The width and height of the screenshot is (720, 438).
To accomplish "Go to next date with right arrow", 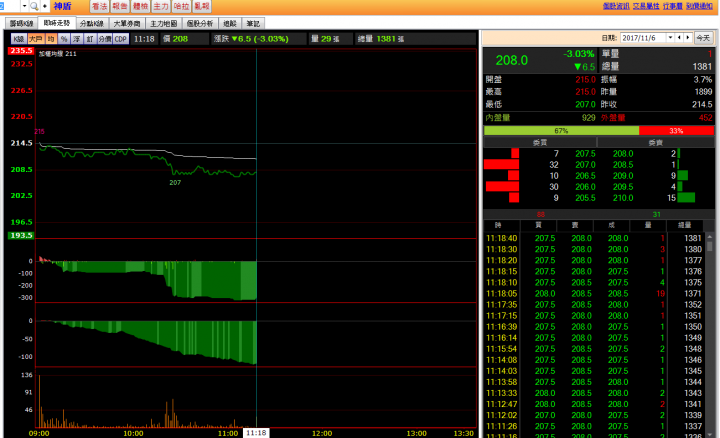I will [x=688, y=38].
